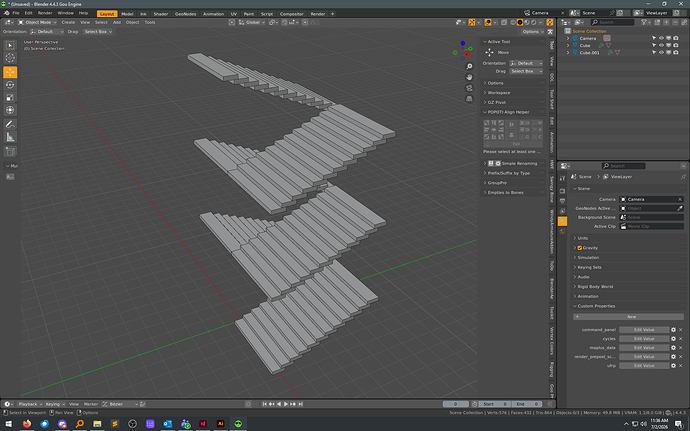
Task: Select the Select Box tool in the toolbar
Action: (10, 45)
